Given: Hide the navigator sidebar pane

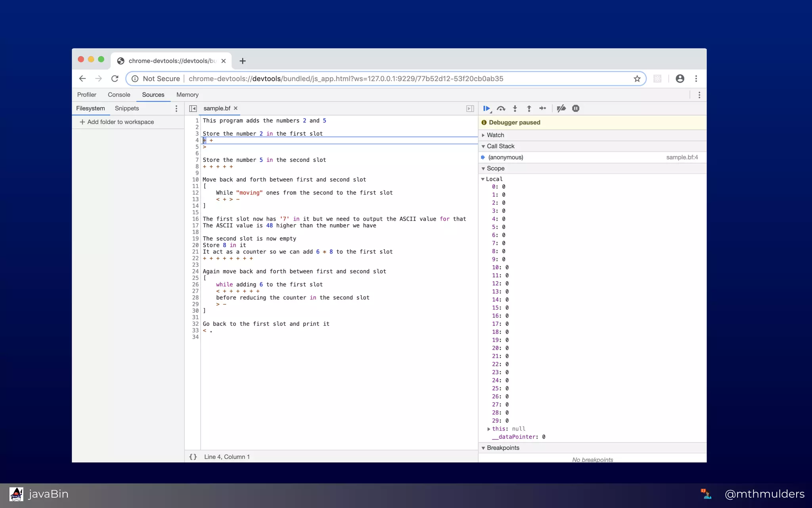Looking at the screenshot, I should point(193,108).
